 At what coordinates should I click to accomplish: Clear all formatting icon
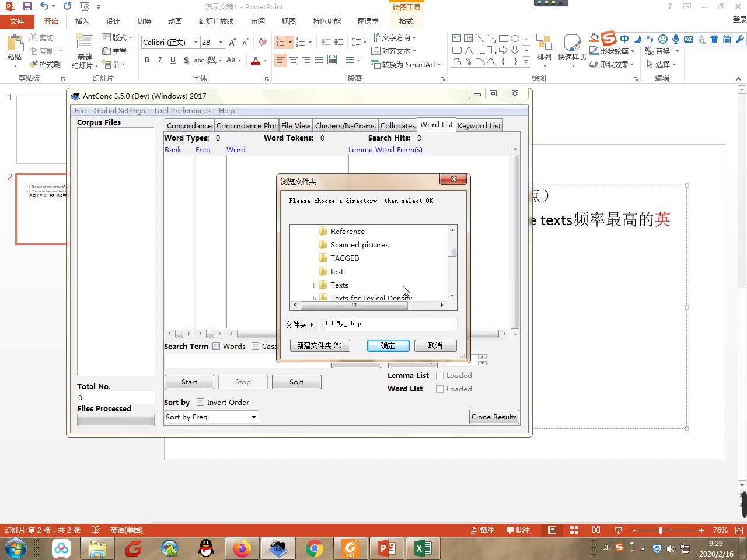pyautogui.click(x=263, y=42)
